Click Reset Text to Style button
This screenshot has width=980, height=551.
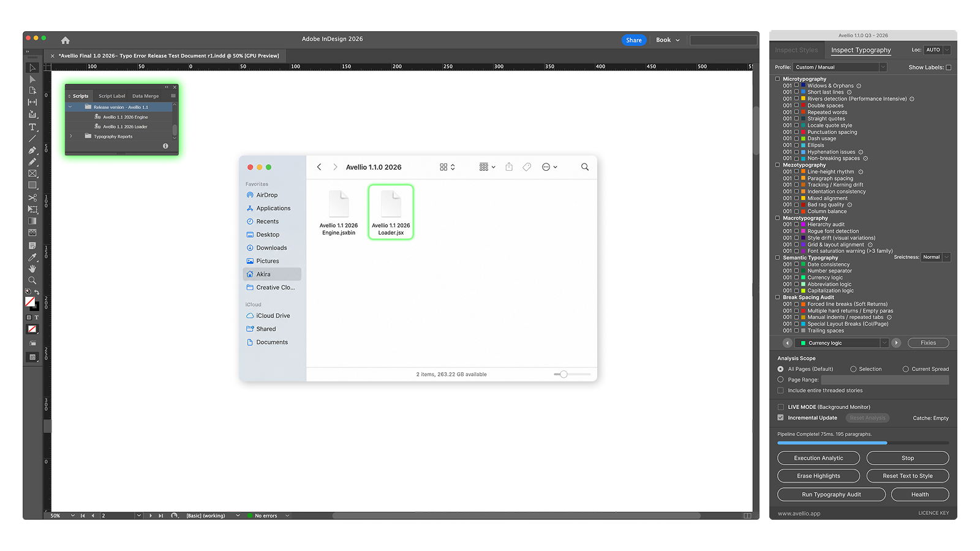point(908,476)
